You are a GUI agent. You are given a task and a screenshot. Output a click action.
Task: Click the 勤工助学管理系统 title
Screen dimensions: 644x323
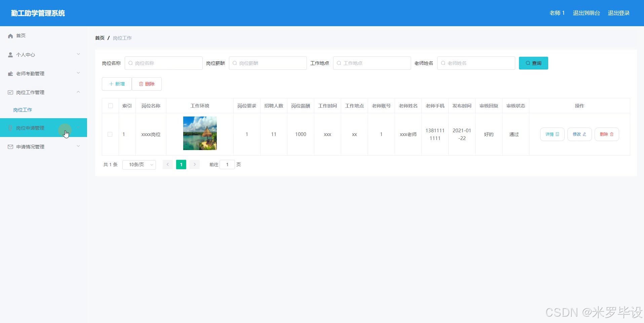tap(38, 13)
